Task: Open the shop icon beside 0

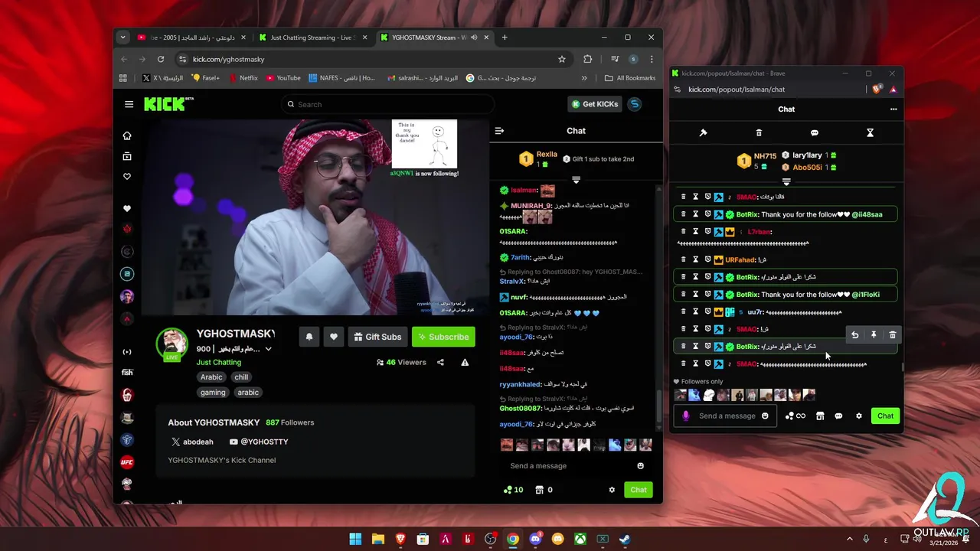Action: 539,490
